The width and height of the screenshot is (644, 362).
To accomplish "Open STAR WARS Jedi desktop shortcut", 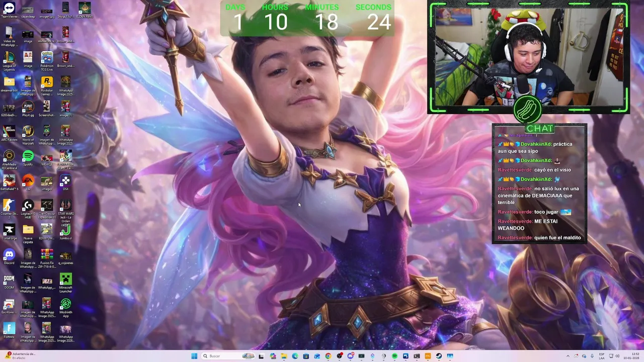I will (65, 212).
